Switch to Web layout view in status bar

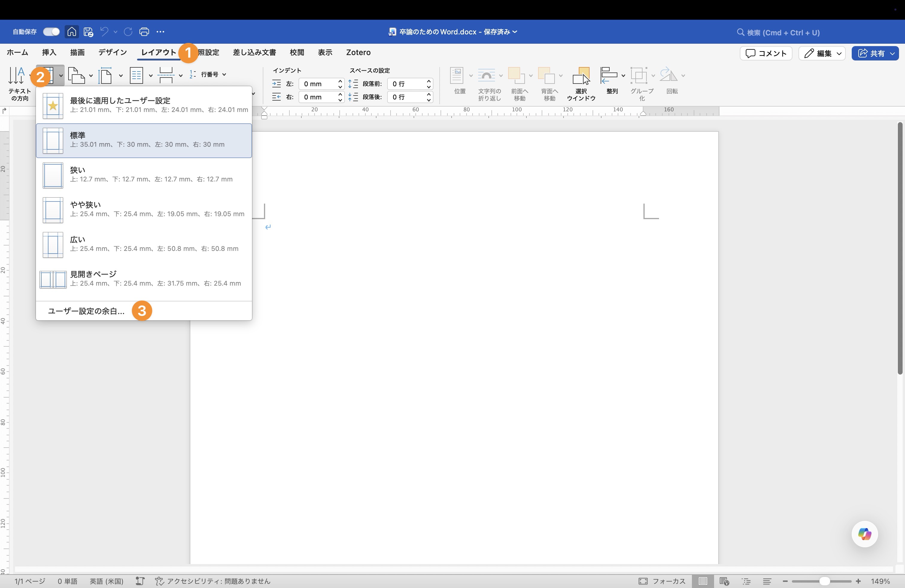click(724, 581)
